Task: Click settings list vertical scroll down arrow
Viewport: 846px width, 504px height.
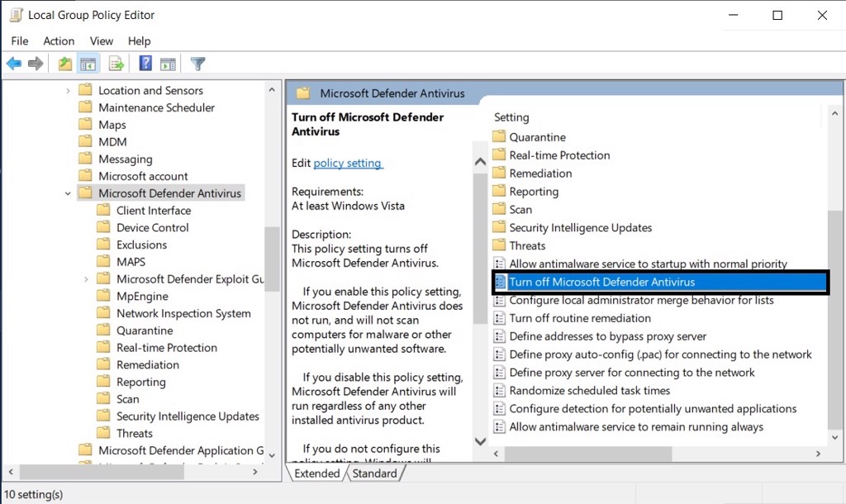Action: 834,437
